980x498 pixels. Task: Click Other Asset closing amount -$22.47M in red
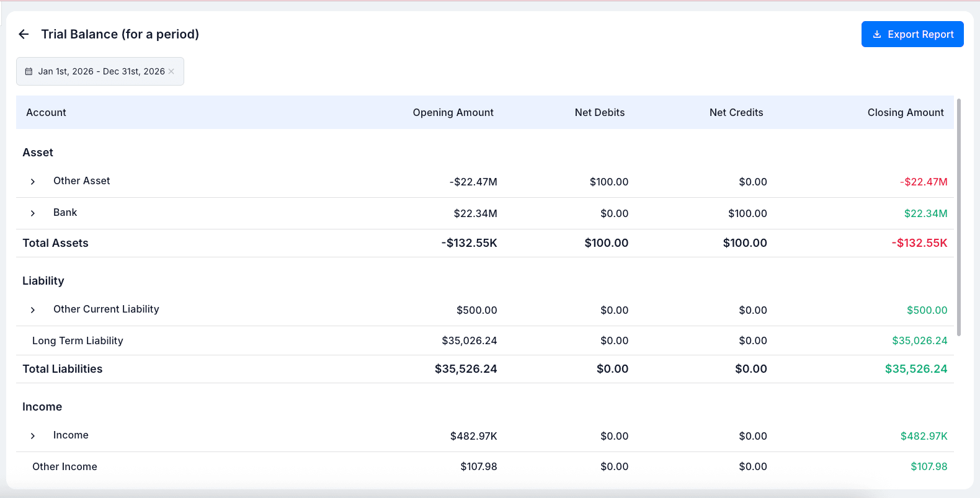pos(924,182)
